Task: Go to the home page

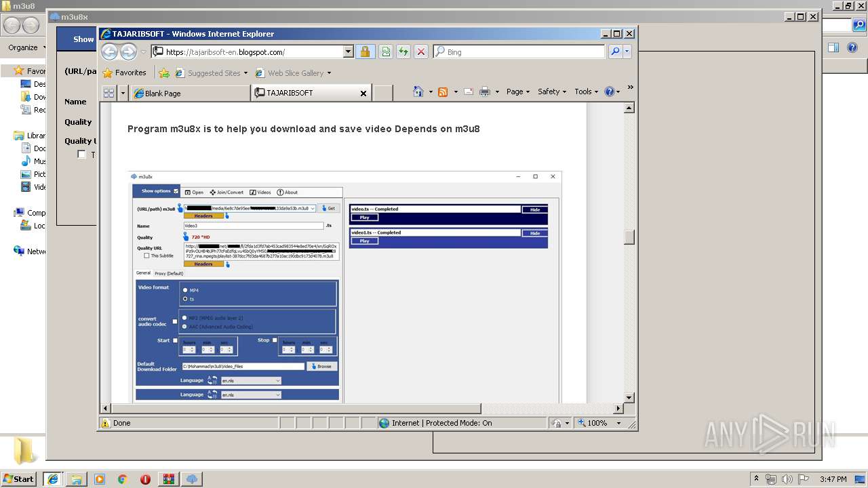Action: click(418, 91)
